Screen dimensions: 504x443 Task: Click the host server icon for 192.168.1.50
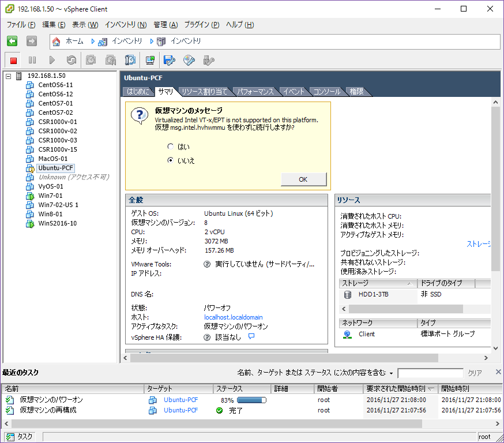point(19,76)
